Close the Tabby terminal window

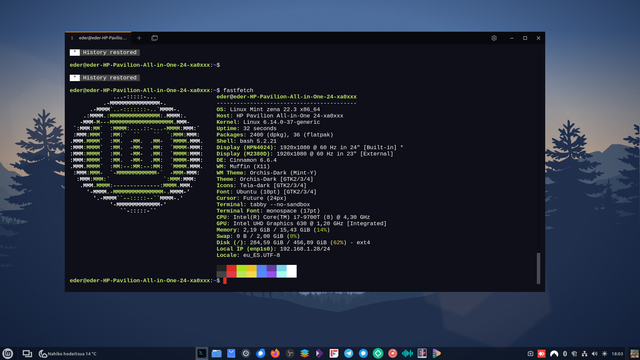(x=538, y=38)
